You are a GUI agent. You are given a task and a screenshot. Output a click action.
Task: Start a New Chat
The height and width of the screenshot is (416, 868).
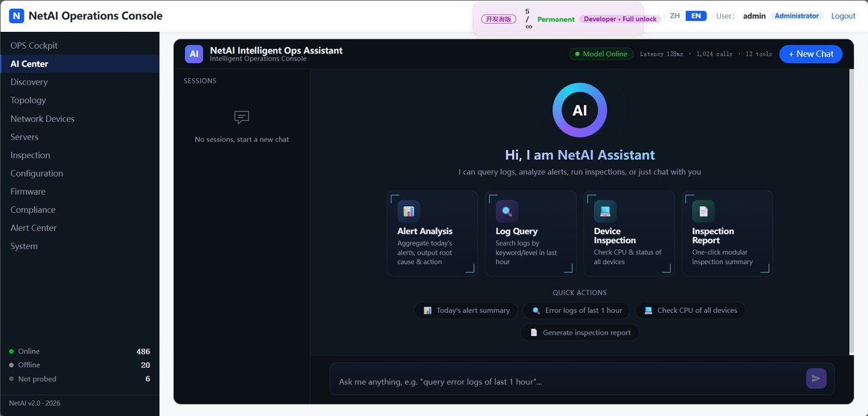811,54
